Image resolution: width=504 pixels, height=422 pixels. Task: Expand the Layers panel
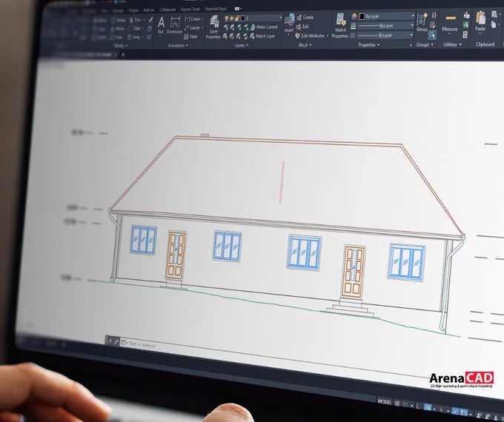tap(242, 46)
